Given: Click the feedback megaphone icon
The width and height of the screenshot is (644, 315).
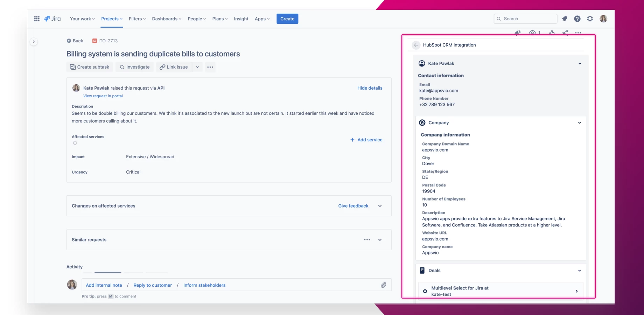Looking at the screenshot, I should 518,33.
